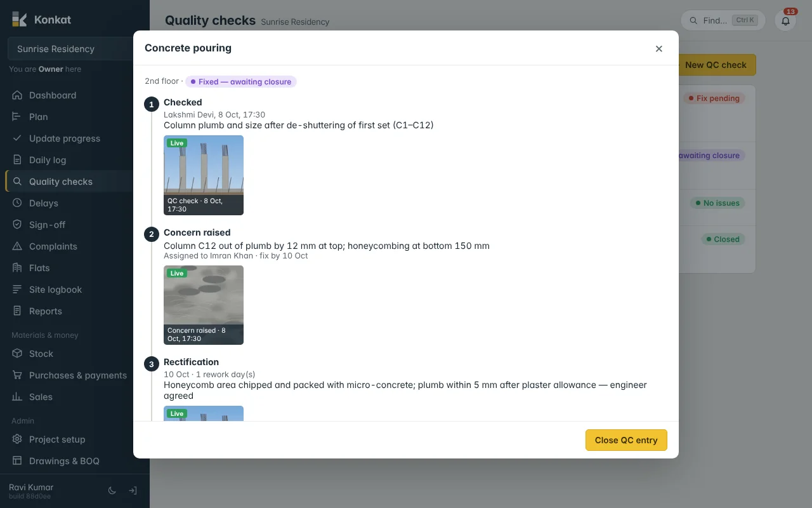Click 'Assigned to Imran Khan' text
This screenshot has width=812, height=508.
[x=208, y=256]
